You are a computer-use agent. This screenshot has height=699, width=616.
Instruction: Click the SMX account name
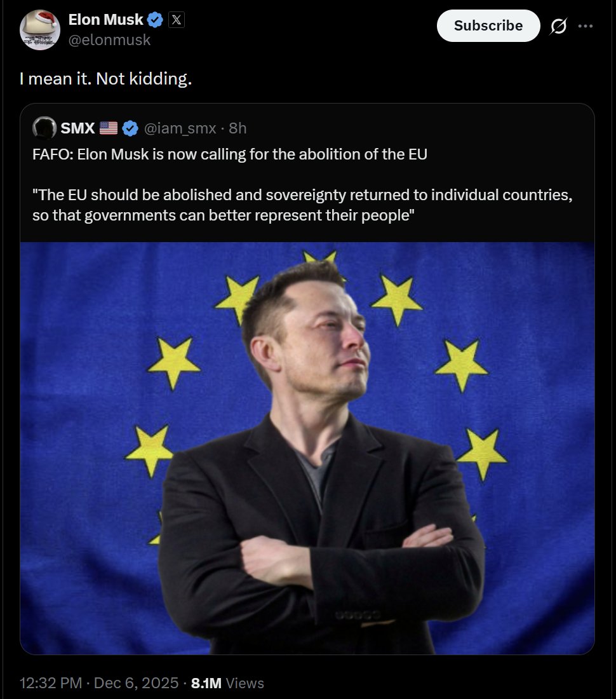click(77, 128)
